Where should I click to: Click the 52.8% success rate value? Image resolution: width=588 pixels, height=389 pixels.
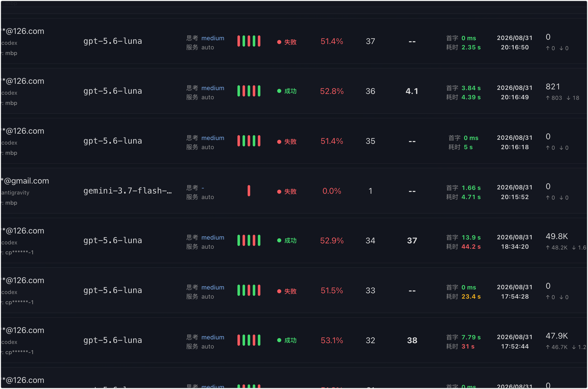click(x=332, y=91)
